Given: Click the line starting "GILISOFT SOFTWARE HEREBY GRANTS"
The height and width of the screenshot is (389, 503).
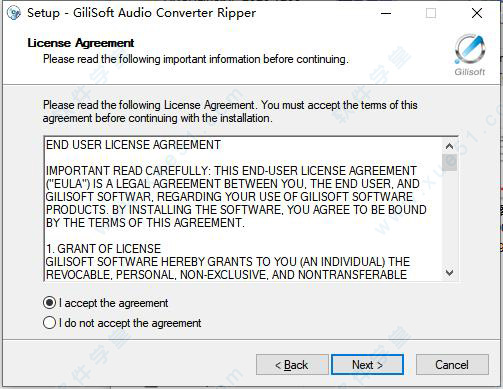Looking at the screenshot, I should (x=228, y=262).
